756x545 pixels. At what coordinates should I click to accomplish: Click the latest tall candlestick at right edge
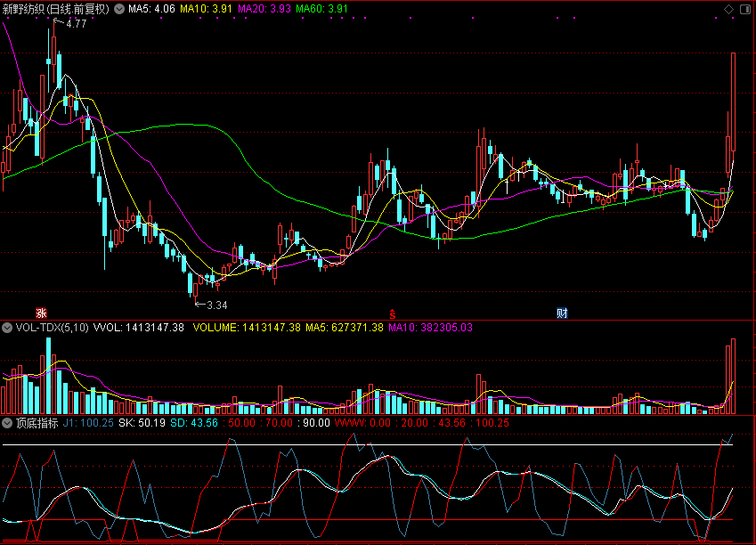coord(733,107)
